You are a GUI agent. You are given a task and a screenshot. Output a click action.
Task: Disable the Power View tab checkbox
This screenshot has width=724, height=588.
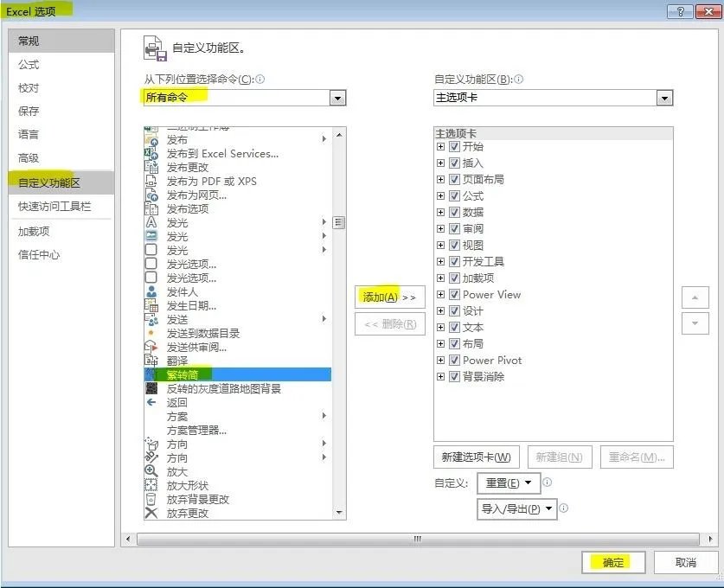(x=455, y=294)
